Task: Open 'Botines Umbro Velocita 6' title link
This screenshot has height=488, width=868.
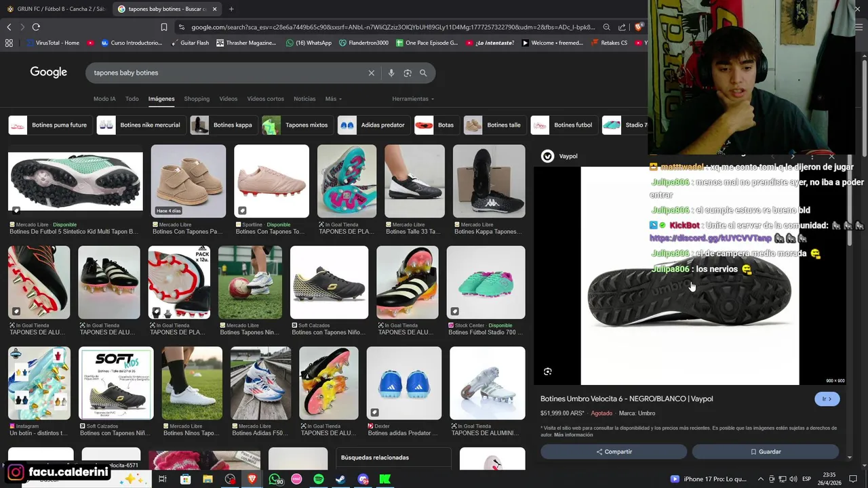Action: 627,399
